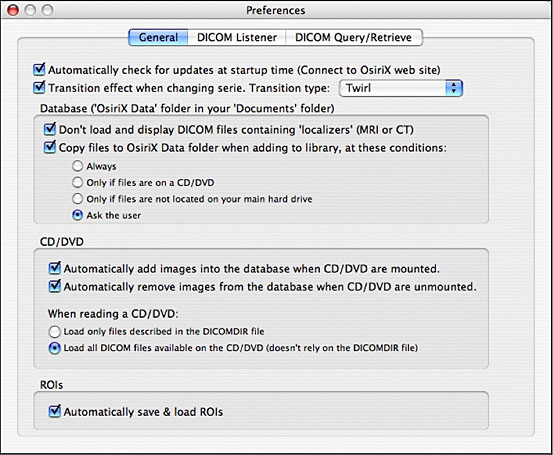Disable automatic update check at startup

(x=39, y=69)
